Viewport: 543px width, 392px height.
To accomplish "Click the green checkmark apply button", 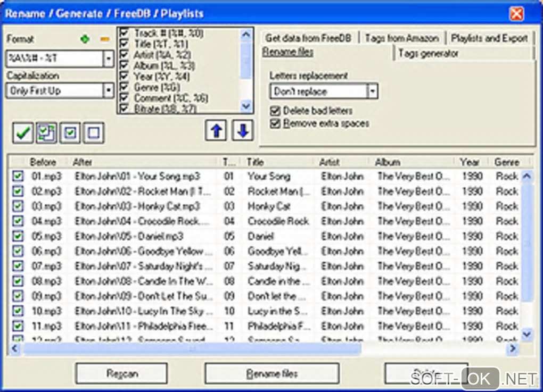I will 23,132.
